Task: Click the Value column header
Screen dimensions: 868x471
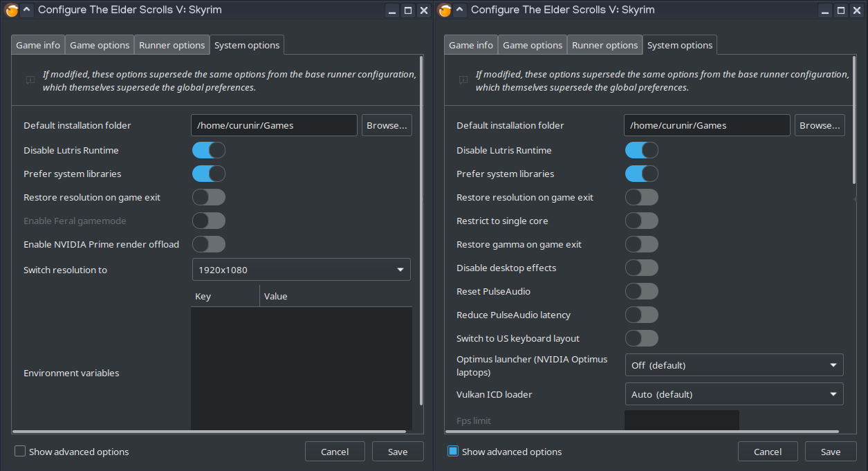Action: 336,296
